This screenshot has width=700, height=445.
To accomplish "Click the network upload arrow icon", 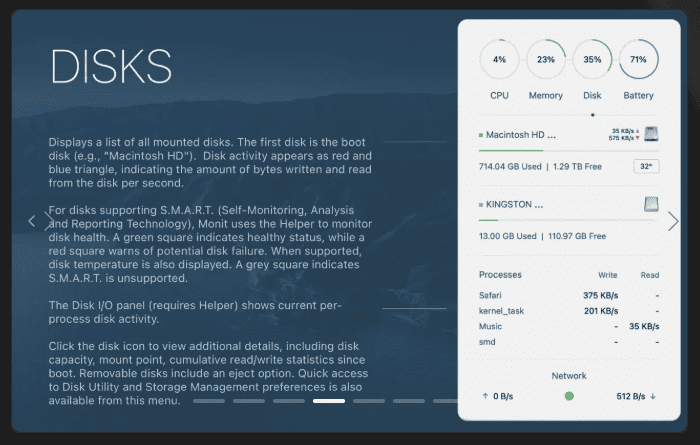I will tap(485, 396).
